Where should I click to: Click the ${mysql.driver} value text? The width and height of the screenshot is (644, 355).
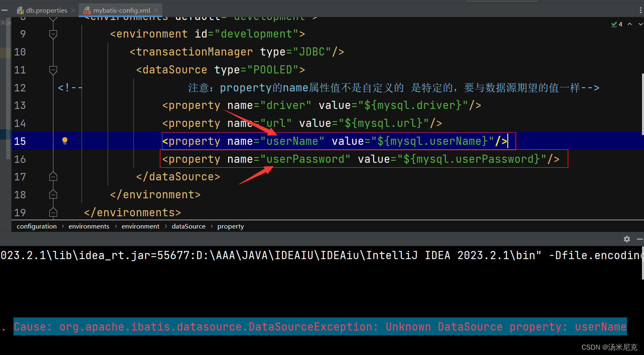(x=413, y=105)
